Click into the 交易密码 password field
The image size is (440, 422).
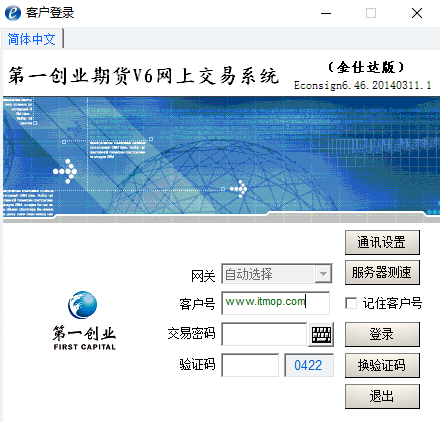[x=264, y=334]
